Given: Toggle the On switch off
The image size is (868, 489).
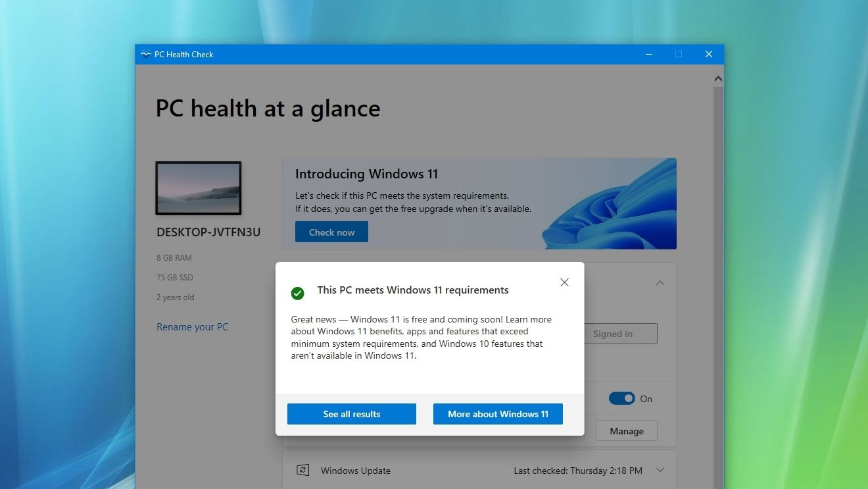Looking at the screenshot, I should point(621,398).
